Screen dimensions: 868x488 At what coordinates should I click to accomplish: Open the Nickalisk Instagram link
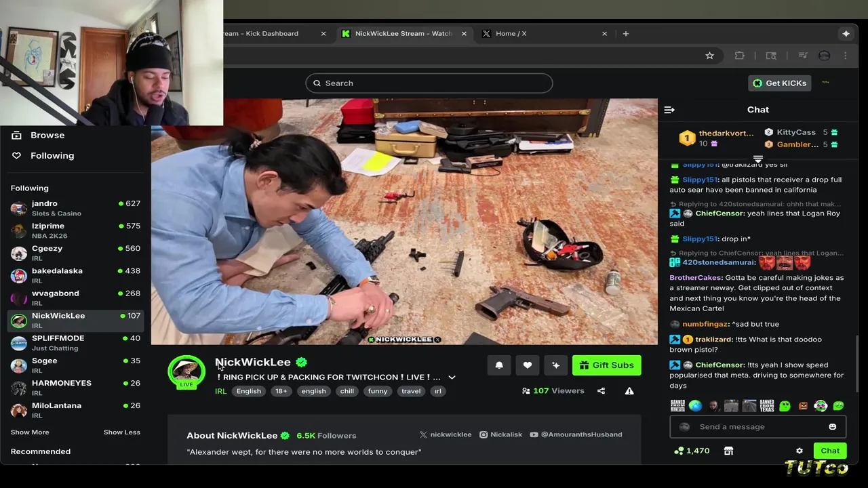coord(501,434)
